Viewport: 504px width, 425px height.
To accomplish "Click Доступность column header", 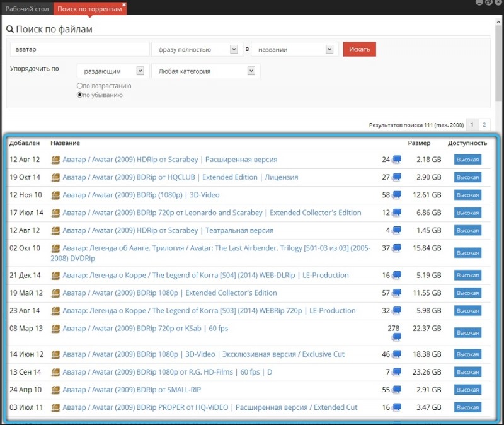I will click(x=467, y=143).
